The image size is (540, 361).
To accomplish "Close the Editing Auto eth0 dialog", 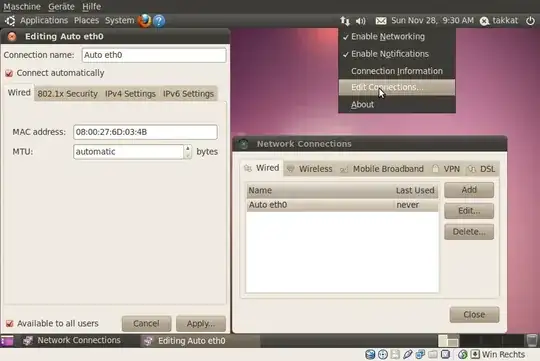I will [x=12, y=37].
